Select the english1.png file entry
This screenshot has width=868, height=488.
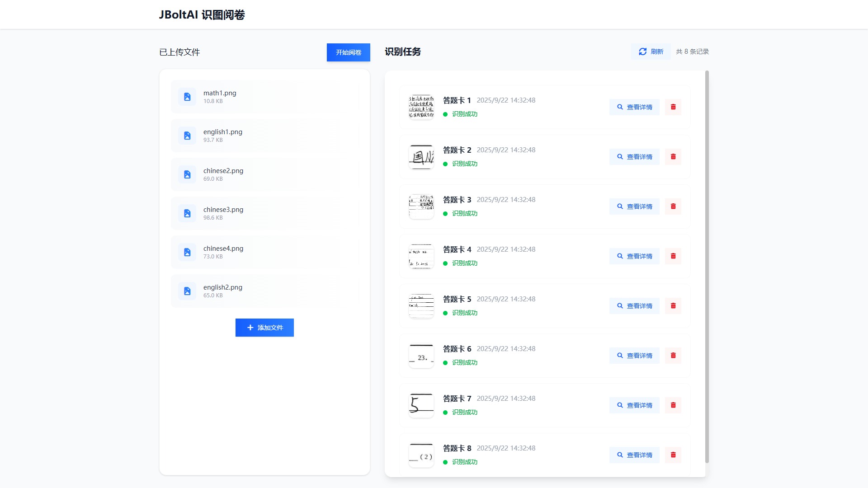(264, 136)
